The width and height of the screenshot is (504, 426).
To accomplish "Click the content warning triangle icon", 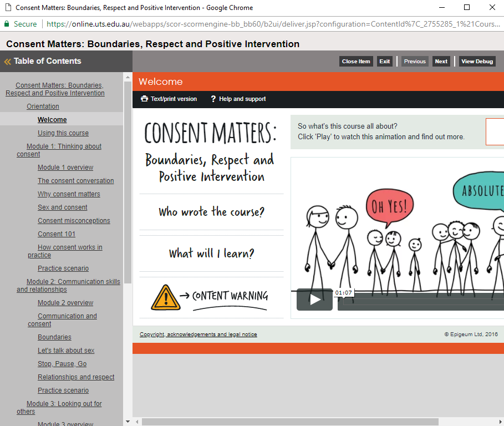I will [x=165, y=297].
